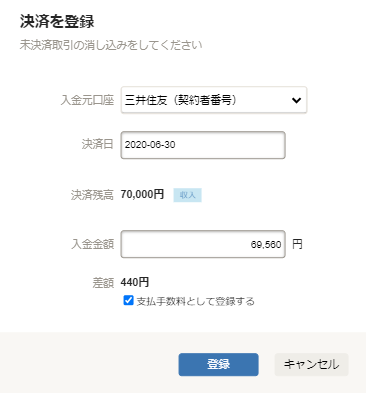Click the キャンセル button
This screenshot has width=366, height=393.
click(x=311, y=364)
